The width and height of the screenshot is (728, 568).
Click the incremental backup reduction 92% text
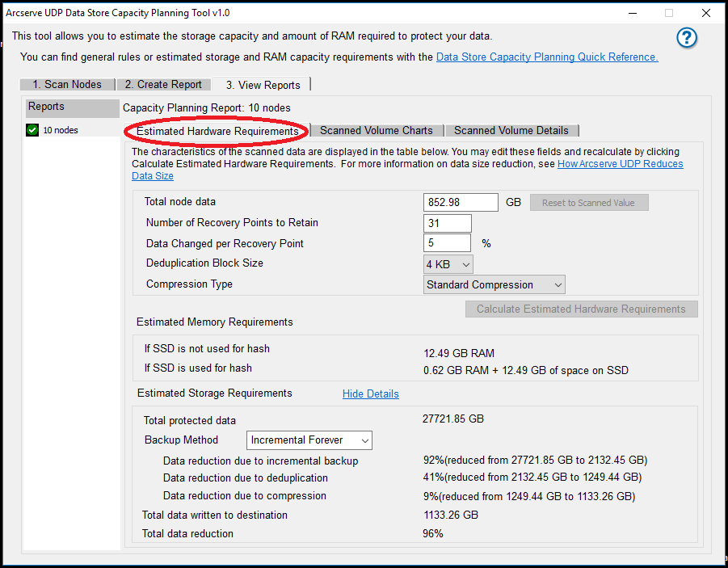[536, 461]
